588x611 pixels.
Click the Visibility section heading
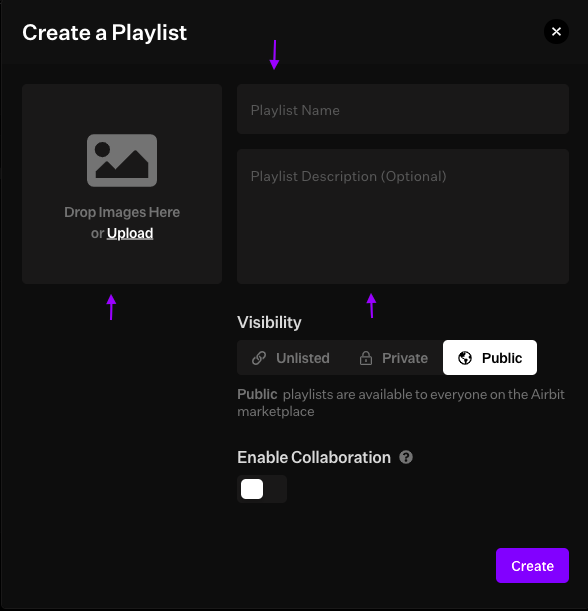[269, 322]
